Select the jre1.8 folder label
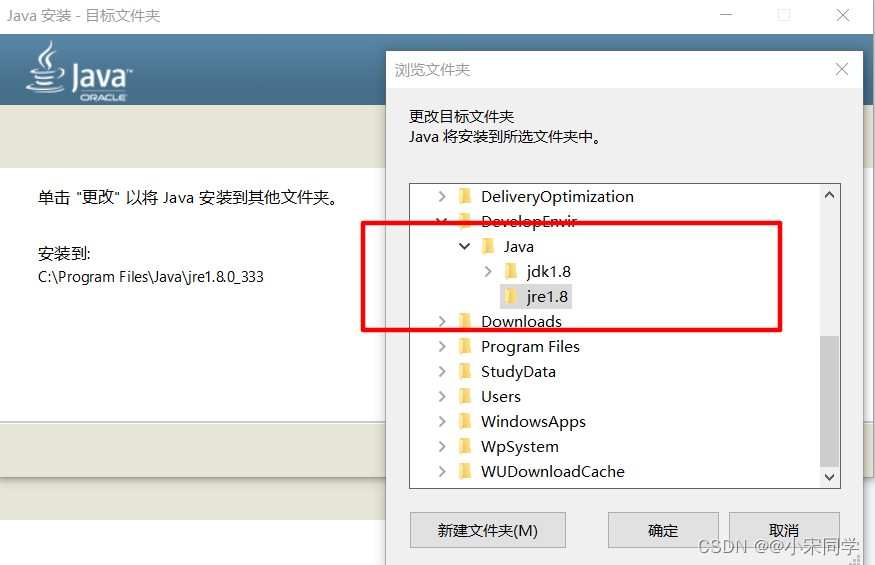This screenshot has width=875, height=565. pos(547,296)
